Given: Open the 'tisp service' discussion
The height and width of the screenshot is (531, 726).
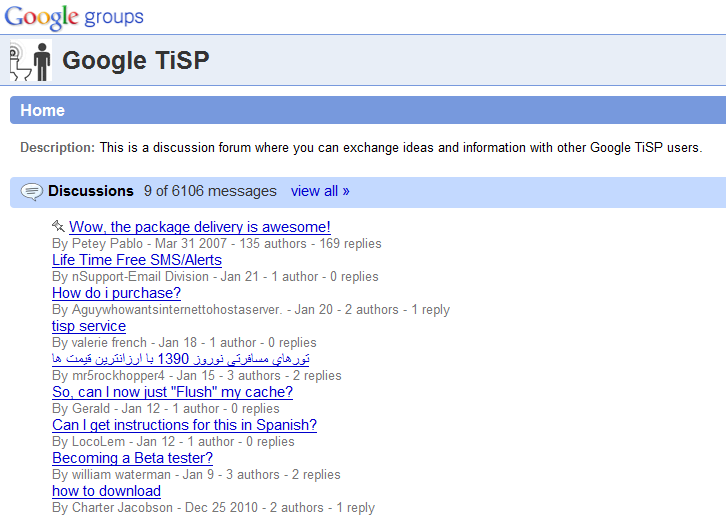Looking at the screenshot, I should pyautogui.click(x=89, y=326).
